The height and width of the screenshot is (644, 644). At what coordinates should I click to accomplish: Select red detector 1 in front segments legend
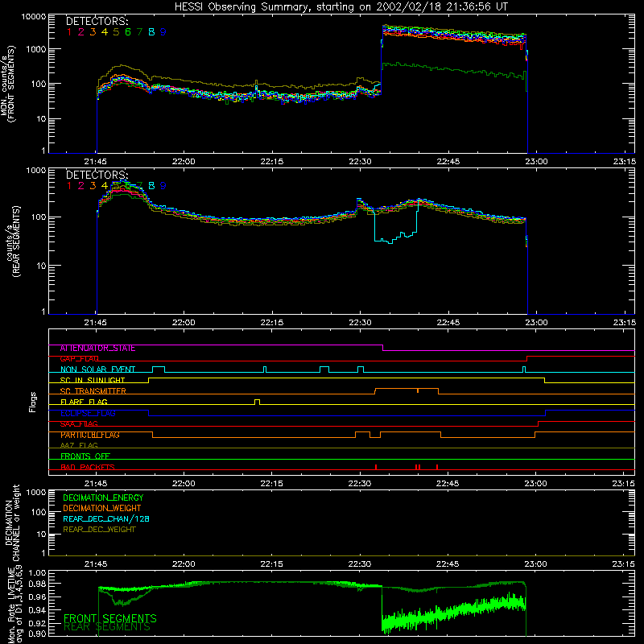pos(69,32)
